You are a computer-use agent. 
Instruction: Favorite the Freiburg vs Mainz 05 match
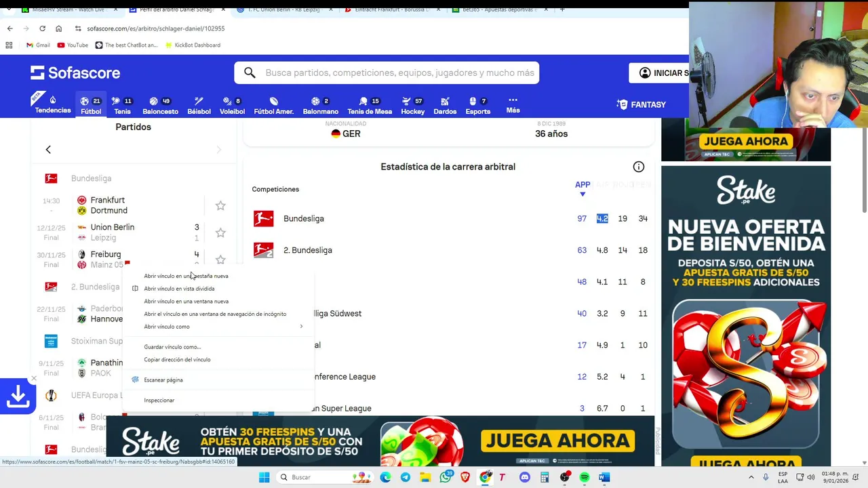click(x=220, y=260)
